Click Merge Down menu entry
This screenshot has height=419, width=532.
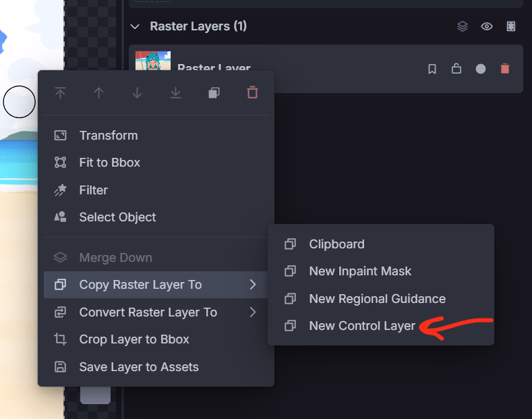click(x=156, y=258)
